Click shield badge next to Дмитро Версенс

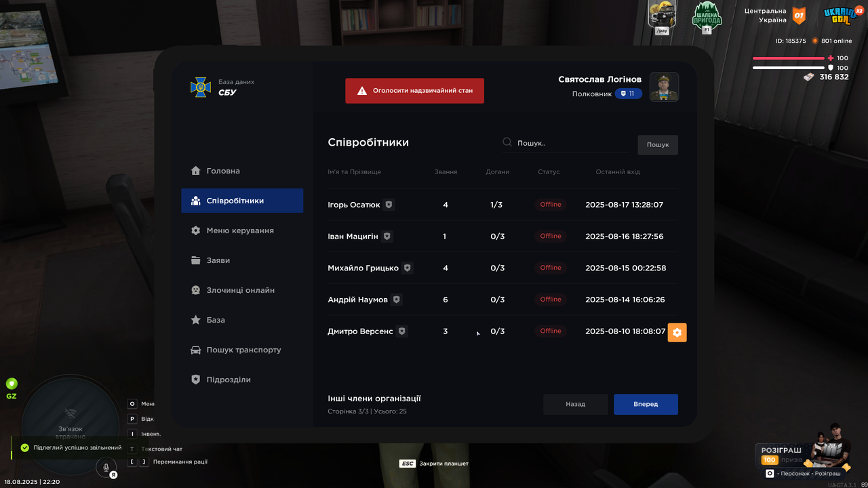401,331
